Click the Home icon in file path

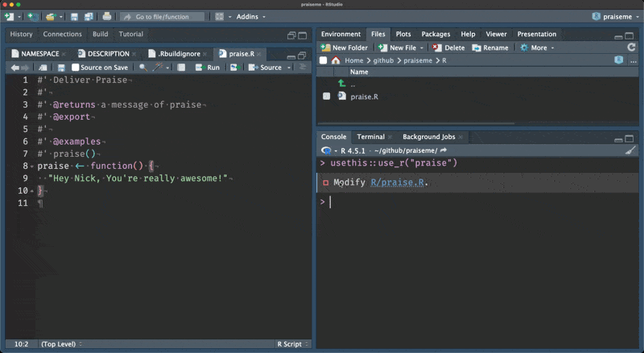[x=336, y=60]
